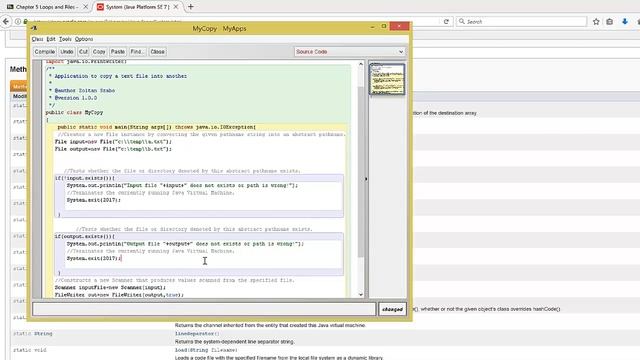Screen dimensions: 640x360
Task: Click the site information icon
Action: 18,22
